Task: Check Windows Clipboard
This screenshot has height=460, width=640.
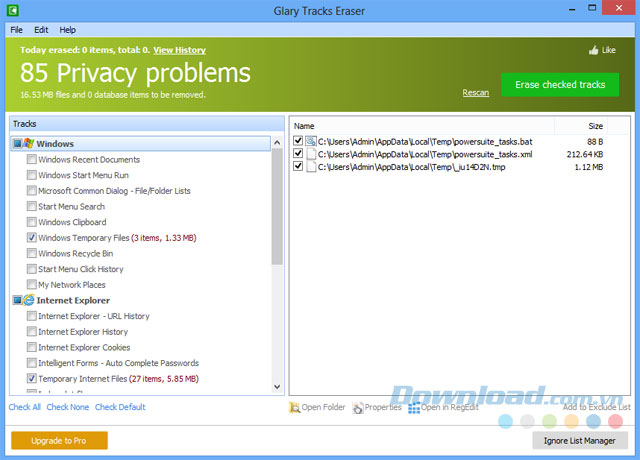Action: tap(31, 222)
